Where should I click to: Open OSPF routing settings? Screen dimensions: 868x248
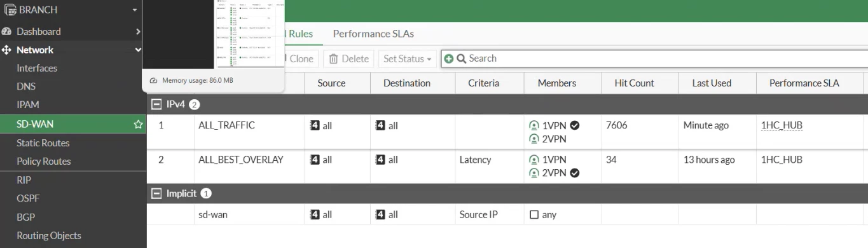(x=28, y=198)
